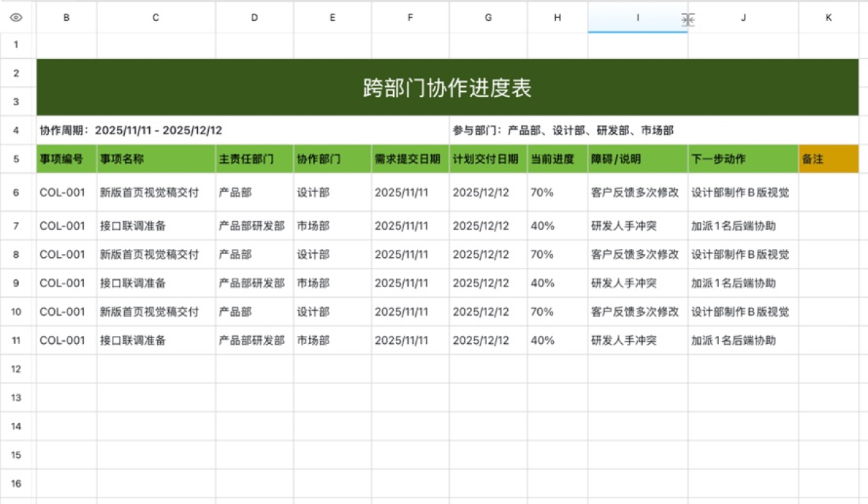Select 2025/11/11 date in row 8

(410, 254)
